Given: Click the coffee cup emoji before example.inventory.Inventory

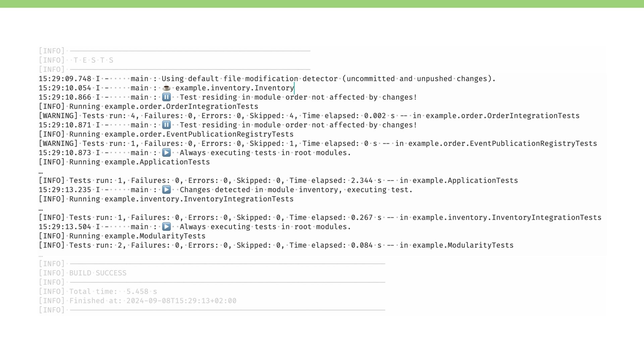Looking at the screenshot, I should (x=166, y=88).
